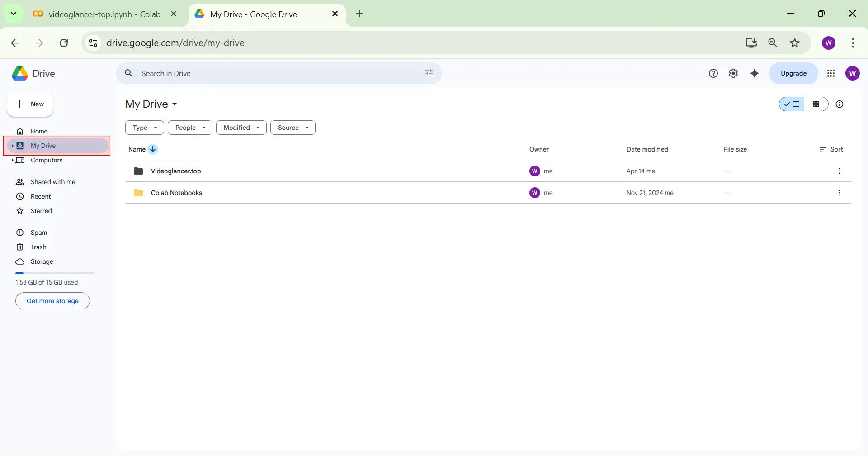Click the Videoglancer.top folder icon
The width and height of the screenshot is (868, 456).
[138, 171]
